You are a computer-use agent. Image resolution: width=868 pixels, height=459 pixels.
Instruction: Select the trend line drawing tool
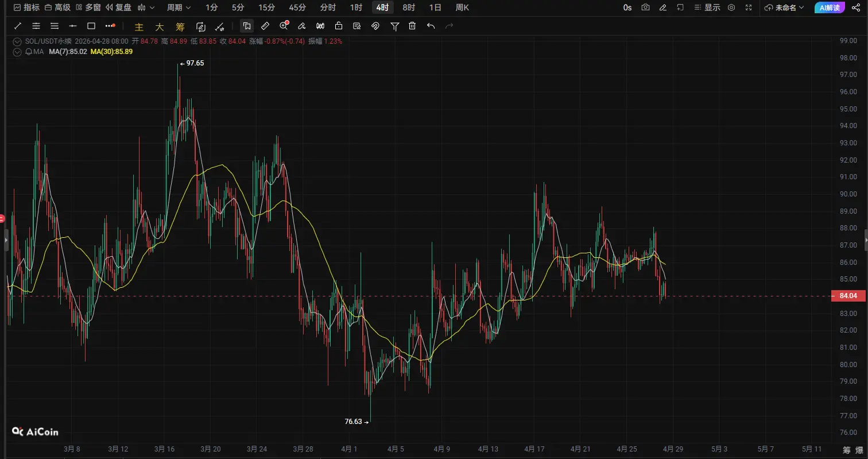click(18, 26)
